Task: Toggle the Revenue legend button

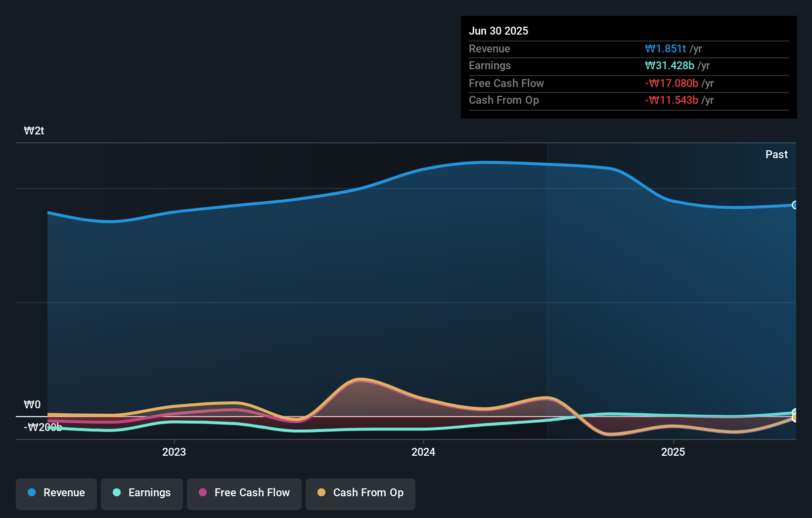Action: (56, 494)
